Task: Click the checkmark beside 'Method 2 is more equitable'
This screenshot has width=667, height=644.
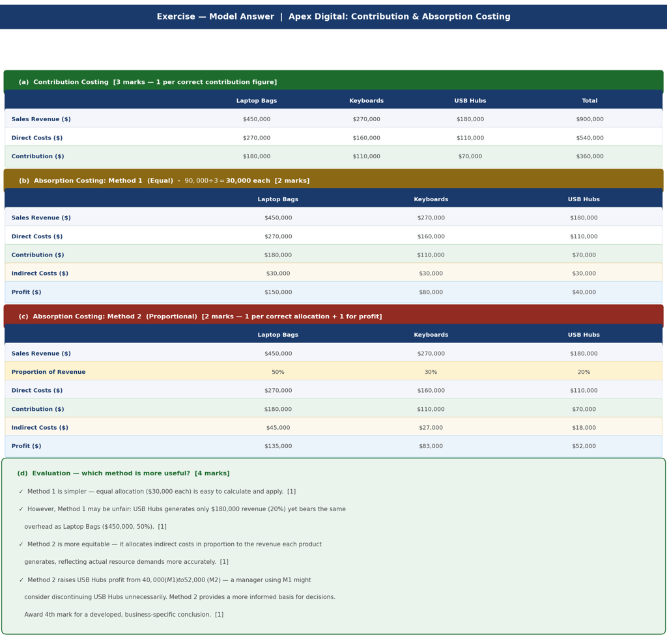Action: click(x=21, y=544)
